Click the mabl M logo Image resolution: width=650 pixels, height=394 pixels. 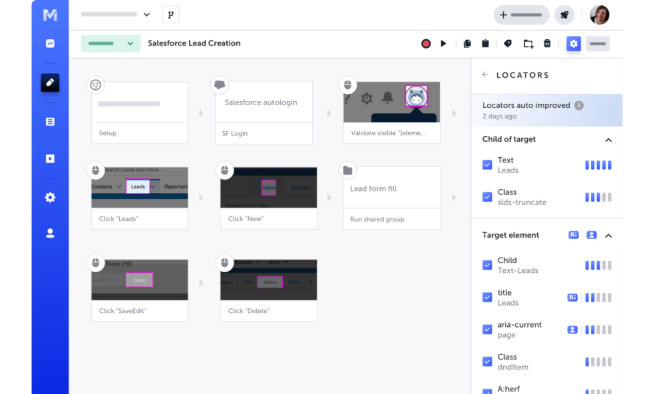[x=50, y=15]
